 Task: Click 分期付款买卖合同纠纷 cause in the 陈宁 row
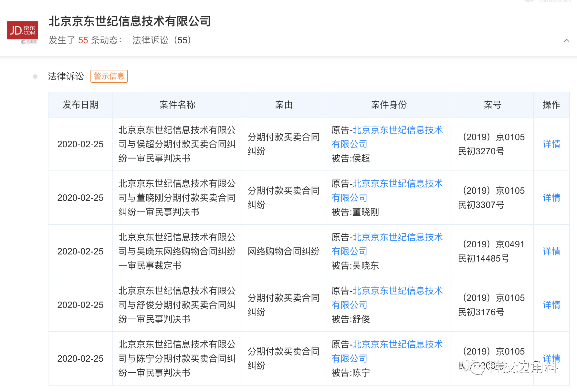coord(284,358)
